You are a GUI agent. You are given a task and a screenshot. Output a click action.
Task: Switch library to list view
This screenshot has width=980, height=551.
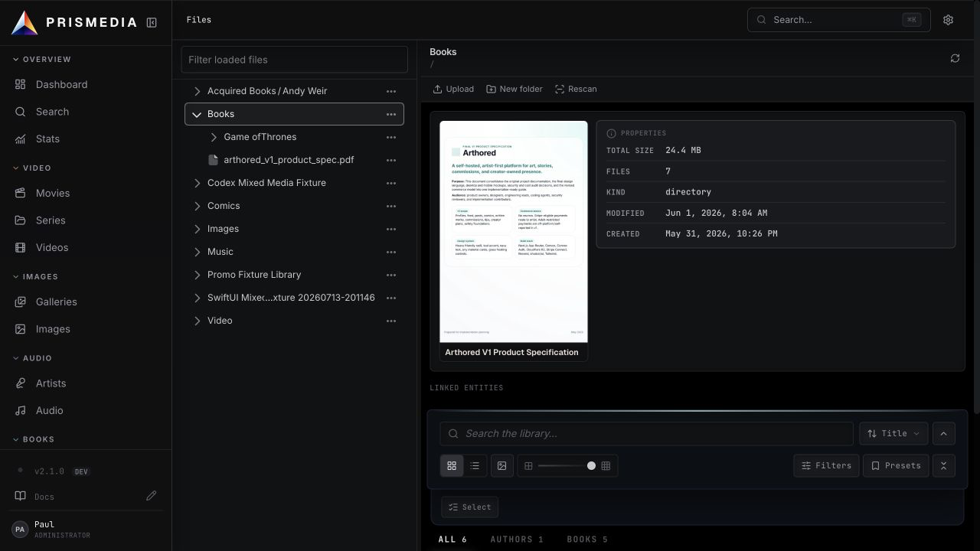pyautogui.click(x=475, y=466)
